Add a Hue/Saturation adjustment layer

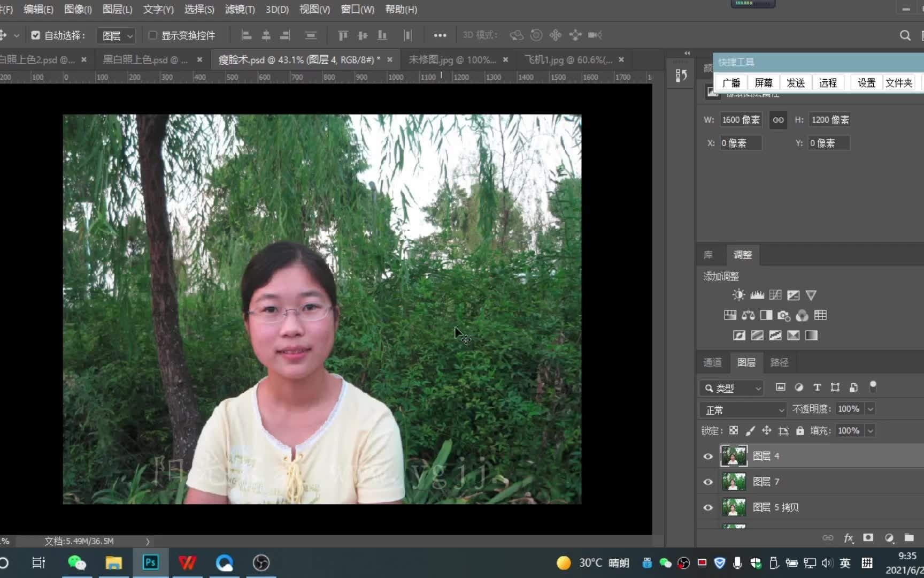(x=729, y=315)
